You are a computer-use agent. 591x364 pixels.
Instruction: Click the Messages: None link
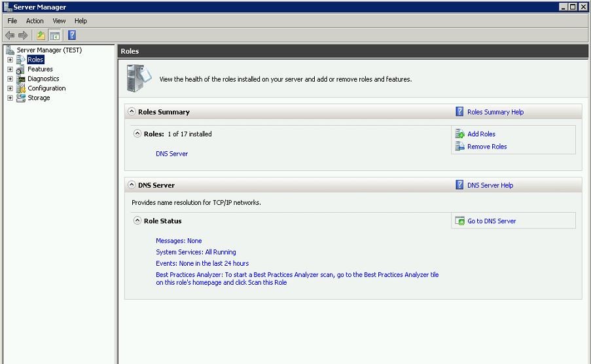[179, 241]
